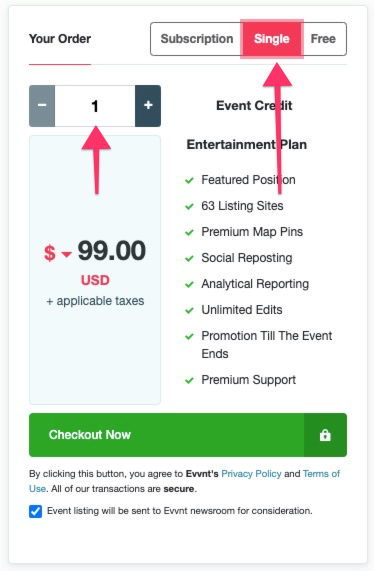Open the currency dropdown arrow

66,254
